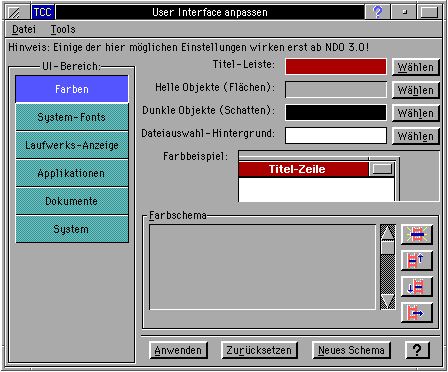Click Wählen for Titel-Leiste color

(x=416, y=67)
